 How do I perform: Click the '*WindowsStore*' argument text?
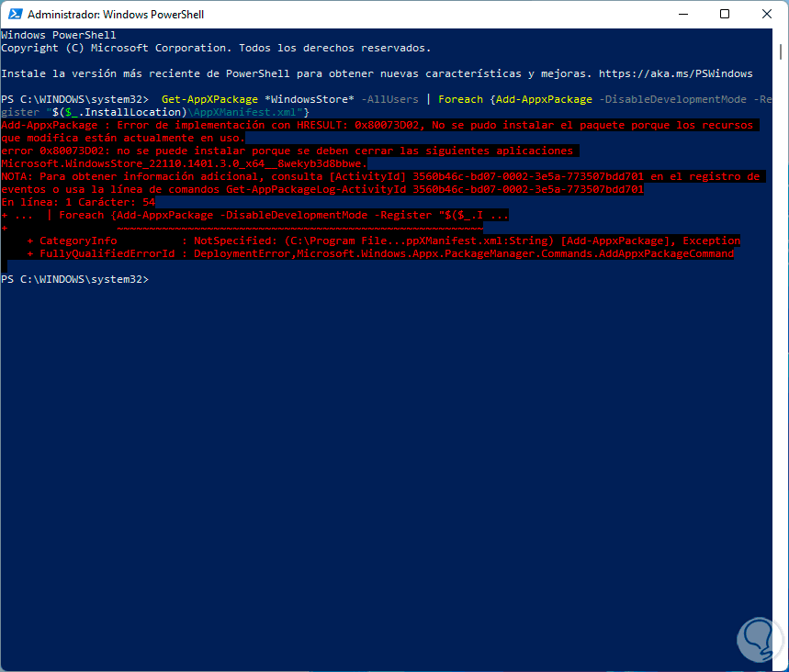point(310,99)
